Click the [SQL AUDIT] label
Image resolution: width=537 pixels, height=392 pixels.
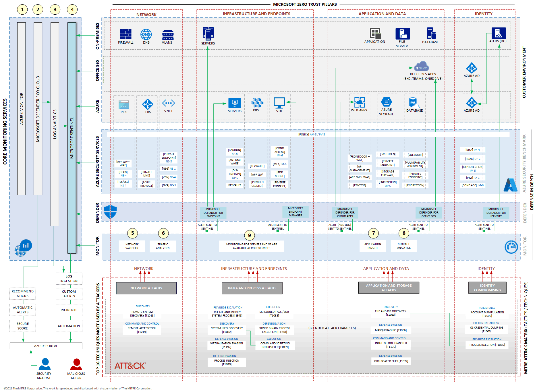click(x=415, y=155)
